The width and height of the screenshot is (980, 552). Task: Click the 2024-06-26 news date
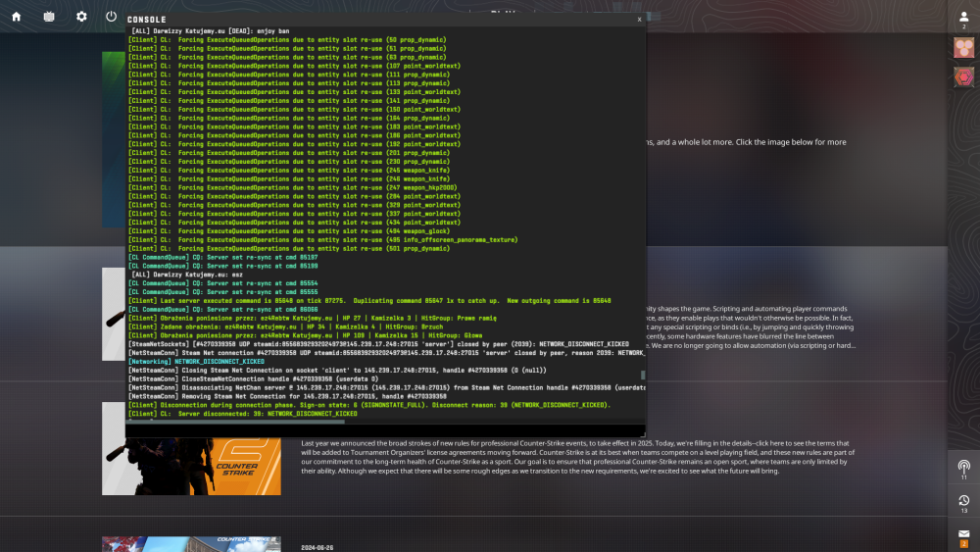pyautogui.click(x=317, y=548)
